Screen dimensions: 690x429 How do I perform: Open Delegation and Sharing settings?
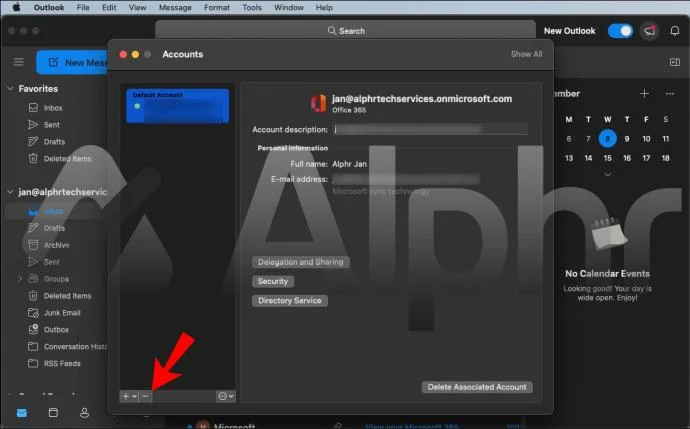301,262
